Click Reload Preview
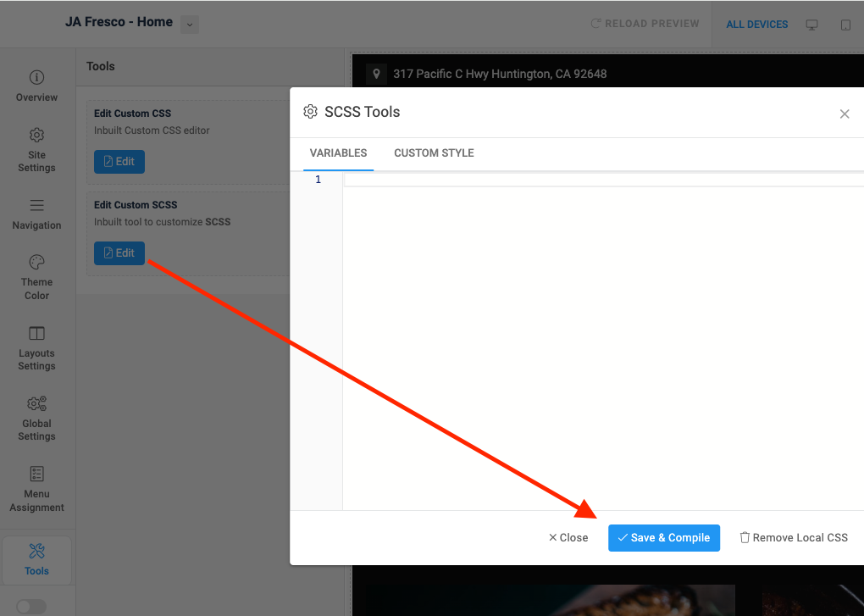Screen dimensions: 864x616 tap(645, 24)
